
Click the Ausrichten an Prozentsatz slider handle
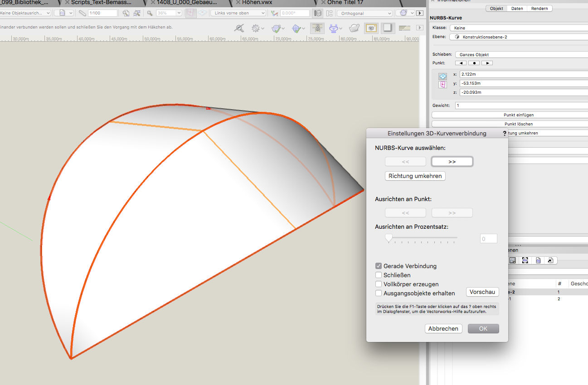(x=389, y=238)
